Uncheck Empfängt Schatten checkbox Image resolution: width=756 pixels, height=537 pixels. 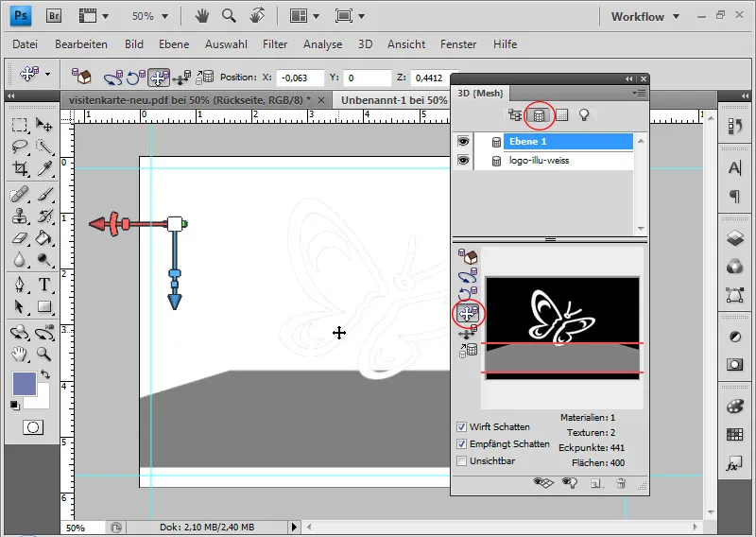(x=461, y=444)
